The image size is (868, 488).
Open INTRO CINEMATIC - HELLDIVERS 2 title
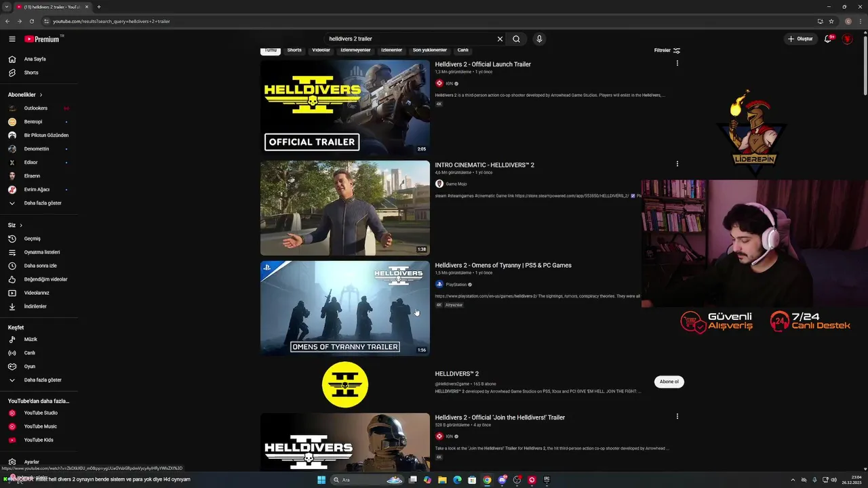point(485,165)
